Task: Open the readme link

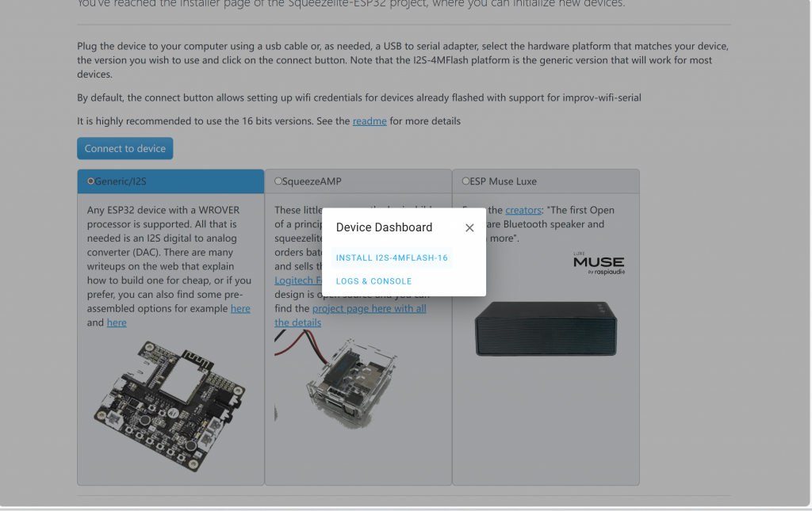Action: 370,121
